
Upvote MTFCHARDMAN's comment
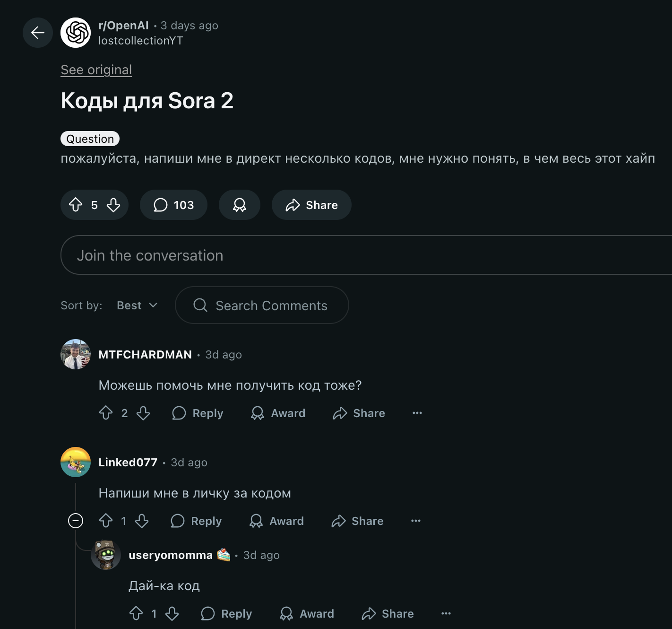tap(106, 413)
